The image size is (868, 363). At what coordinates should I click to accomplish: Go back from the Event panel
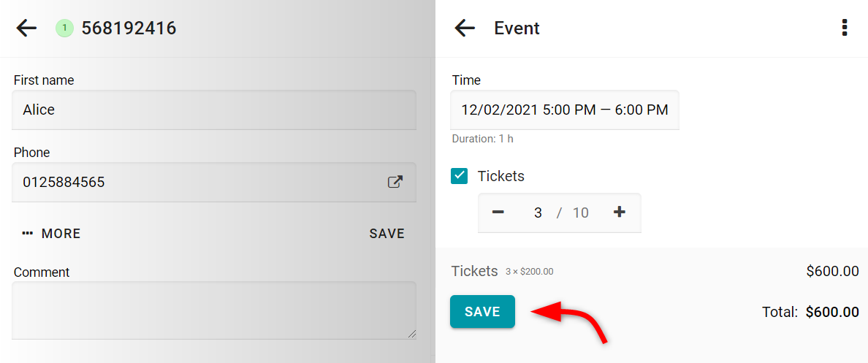tap(465, 28)
